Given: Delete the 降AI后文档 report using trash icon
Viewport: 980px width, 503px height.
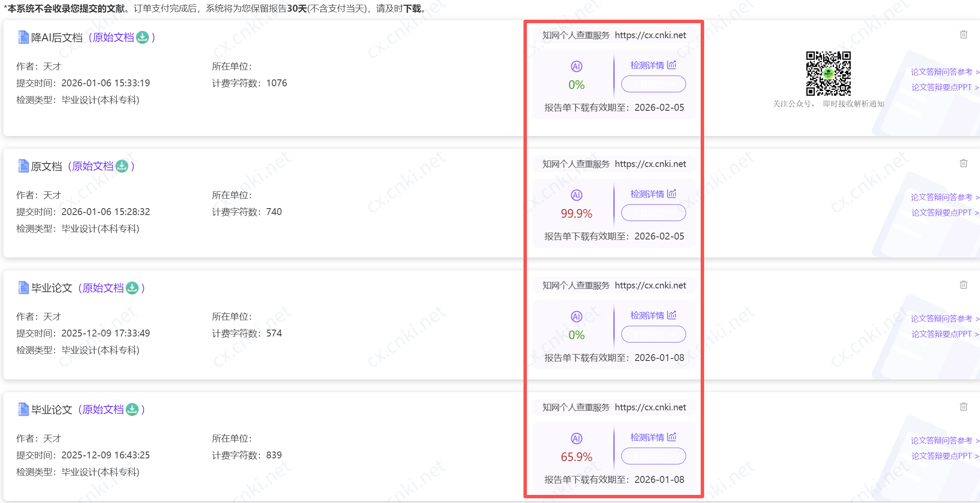Looking at the screenshot, I should 963,34.
